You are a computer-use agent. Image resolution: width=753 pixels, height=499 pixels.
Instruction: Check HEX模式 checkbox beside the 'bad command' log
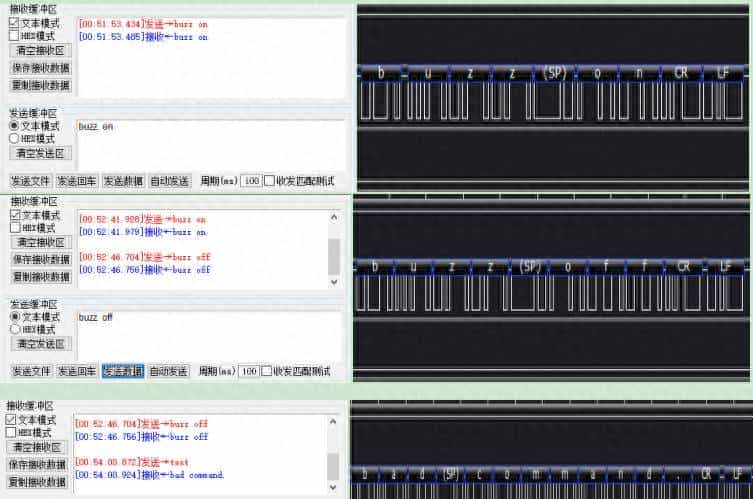tap(11, 432)
